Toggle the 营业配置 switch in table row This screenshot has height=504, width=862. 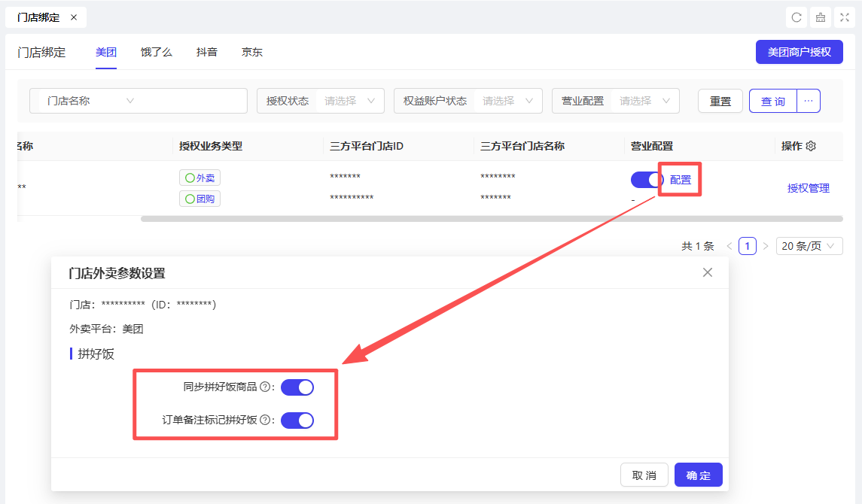pyautogui.click(x=647, y=180)
